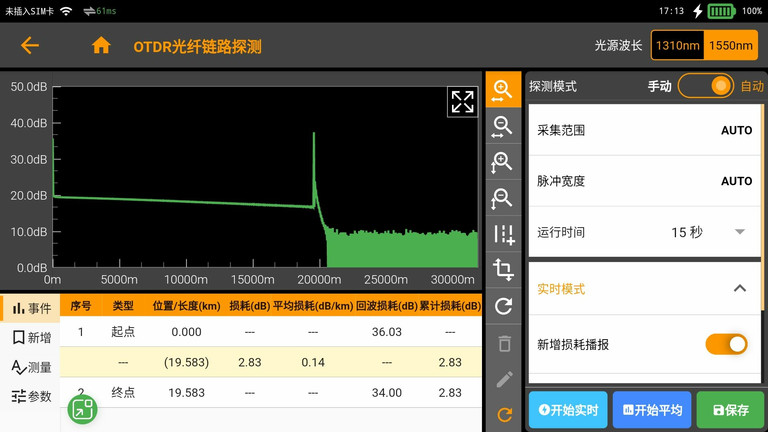Toggle detection mode between manual and auto
Viewport: 768px width, 432px height.
point(706,86)
